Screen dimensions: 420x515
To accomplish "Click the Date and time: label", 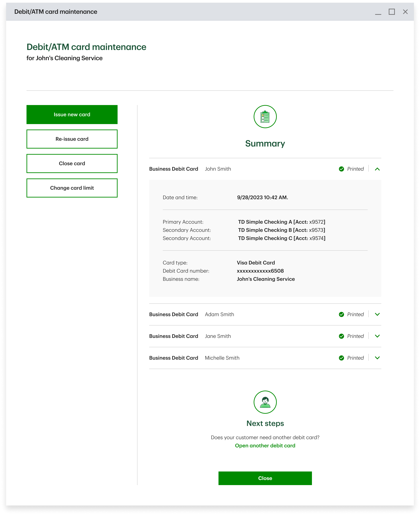I will [x=180, y=198].
